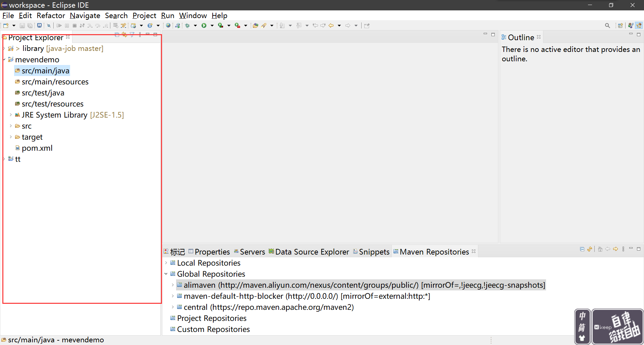
Task: Click the Reload settings icon in Maven Repositories
Action: (590, 249)
